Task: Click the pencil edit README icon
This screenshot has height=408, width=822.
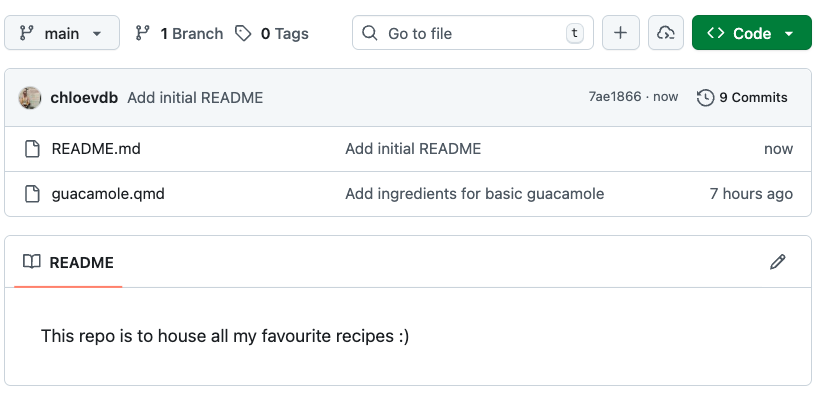Action: tap(778, 262)
